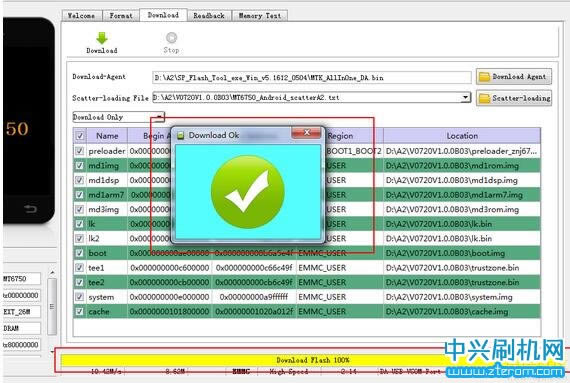
Task: Click the Download-Agent path input field
Action: 312,77
